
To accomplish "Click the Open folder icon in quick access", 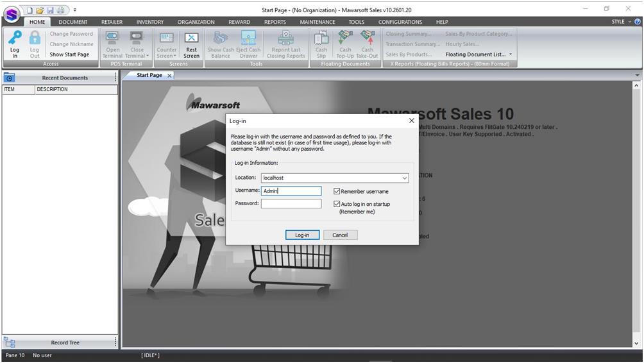I will point(40,10).
